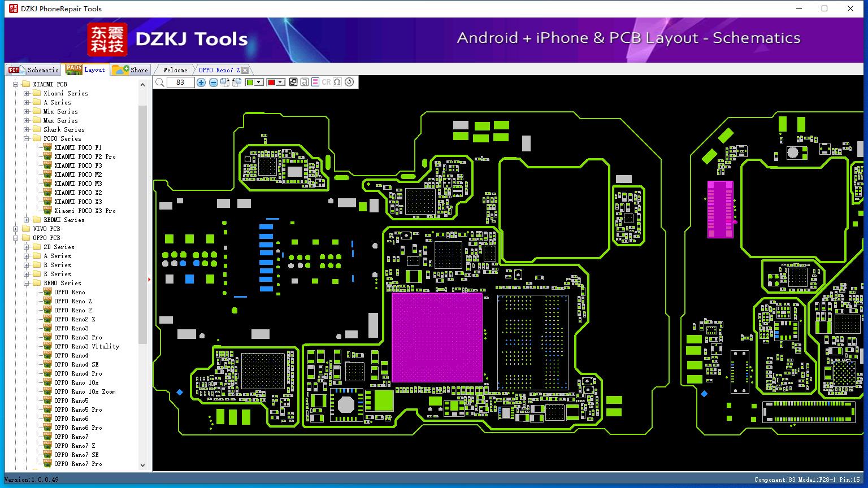
Task: Open the red color dropdown arrow
Action: [280, 82]
